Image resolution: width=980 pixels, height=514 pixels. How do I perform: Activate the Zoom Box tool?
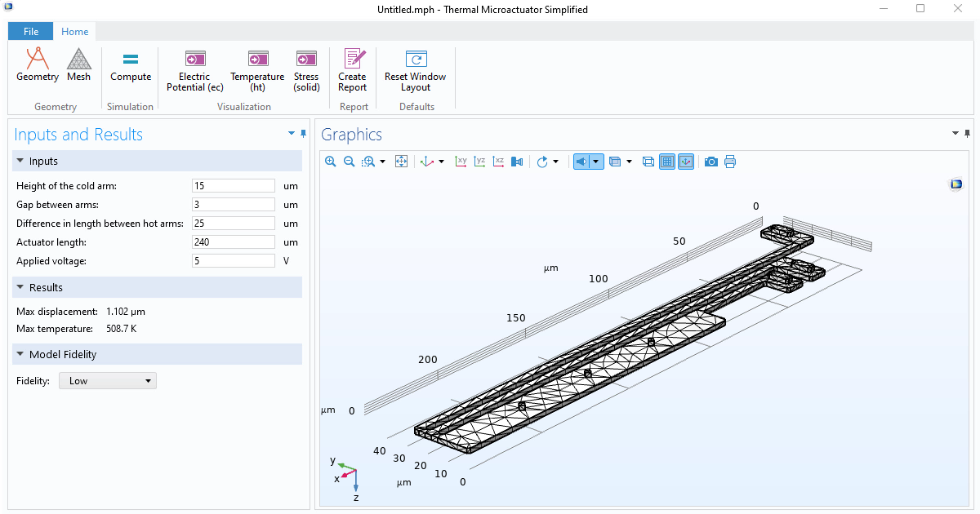click(368, 162)
